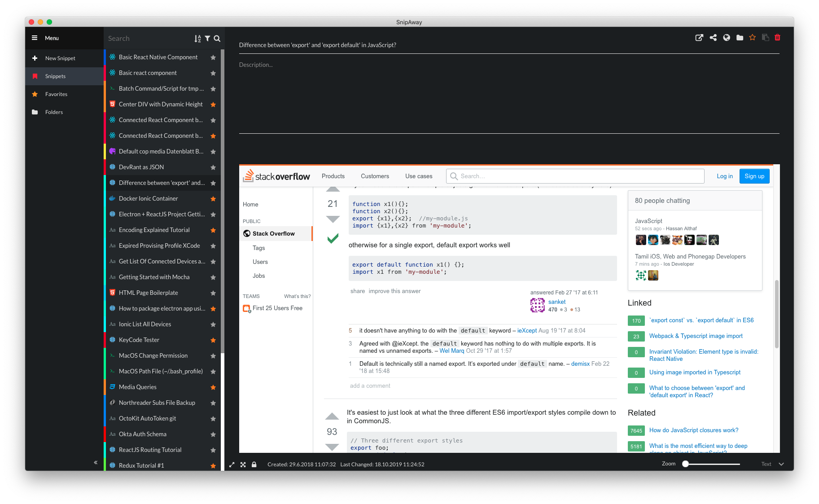Adjust the Zoom slider handle
This screenshot has height=504, width=819.
[x=685, y=464]
